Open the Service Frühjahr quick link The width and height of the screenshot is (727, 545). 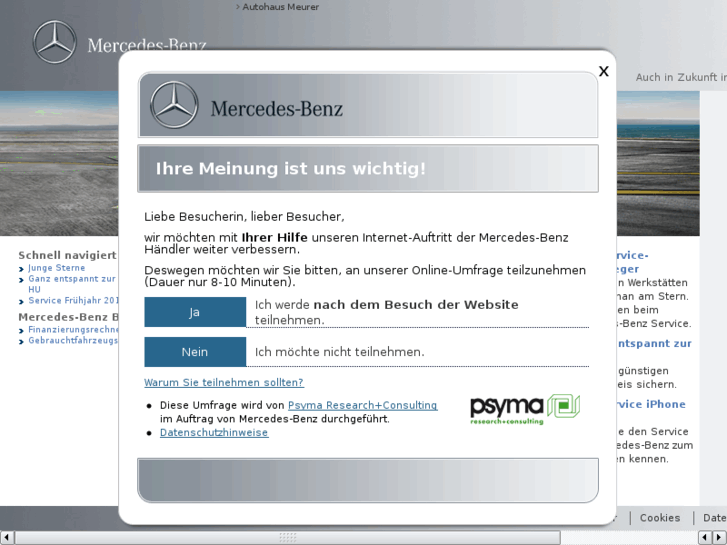click(73, 301)
